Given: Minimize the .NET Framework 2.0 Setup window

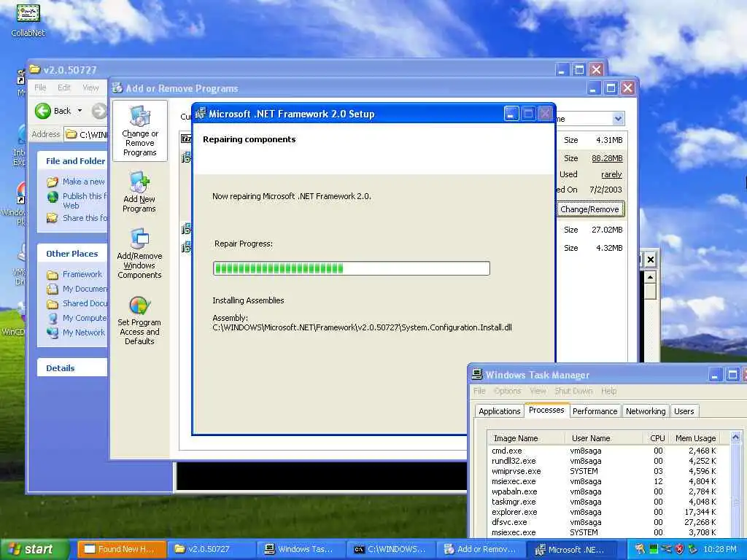Looking at the screenshot, I should pyautogui.click(x=511, y=114).
